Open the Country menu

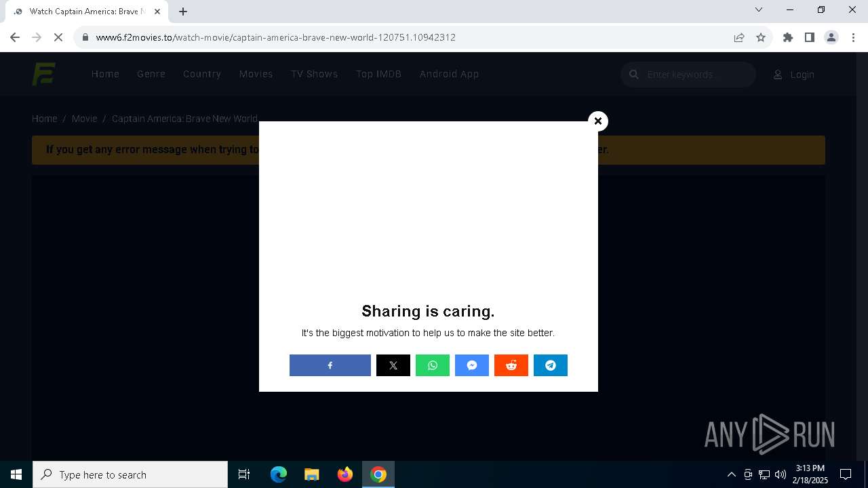coord(202,74)
